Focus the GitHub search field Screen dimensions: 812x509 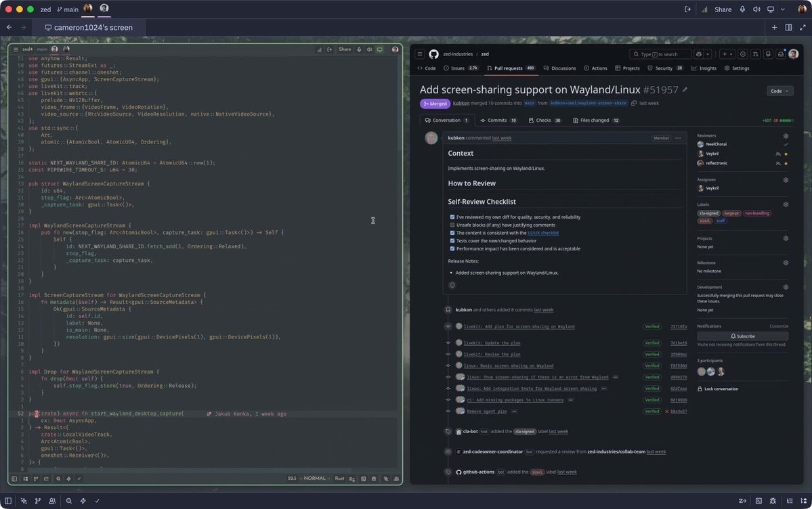[660, 54]
